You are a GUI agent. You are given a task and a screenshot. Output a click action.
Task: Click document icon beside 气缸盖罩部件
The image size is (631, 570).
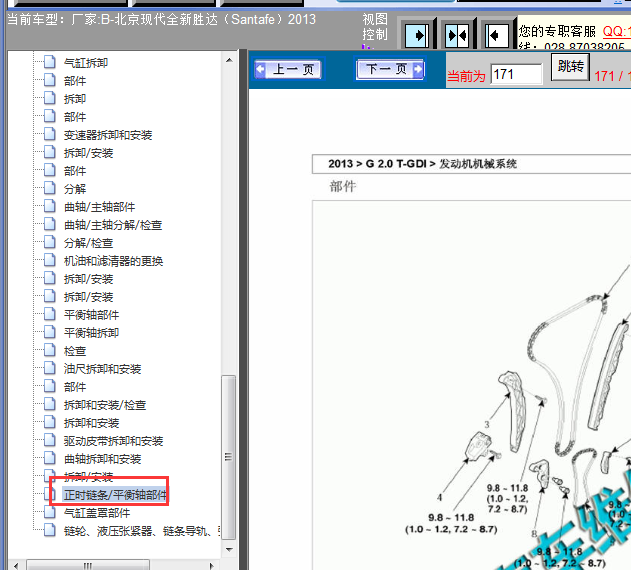click(x=49, y=512)
